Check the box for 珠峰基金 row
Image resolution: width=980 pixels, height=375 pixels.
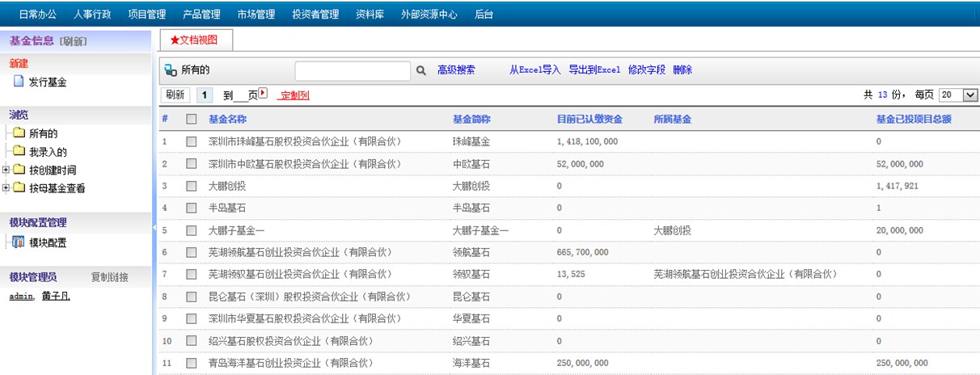192,141
